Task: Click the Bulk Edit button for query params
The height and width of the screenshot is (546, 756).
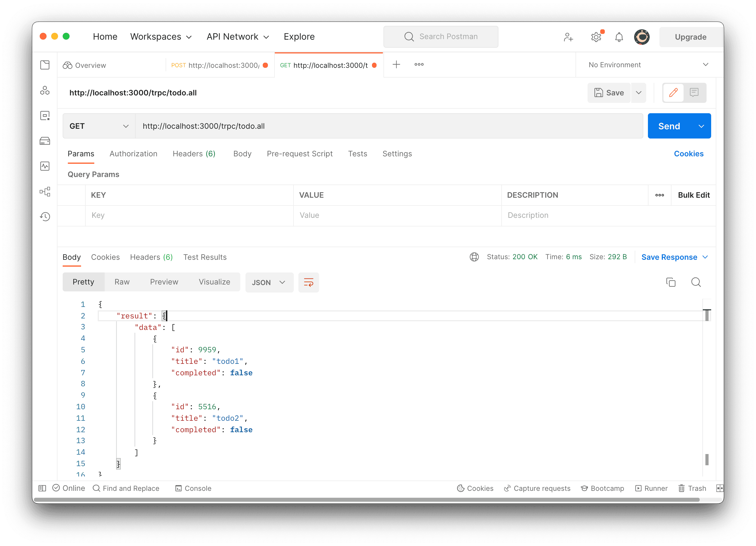Action: [x=693, y=195]
